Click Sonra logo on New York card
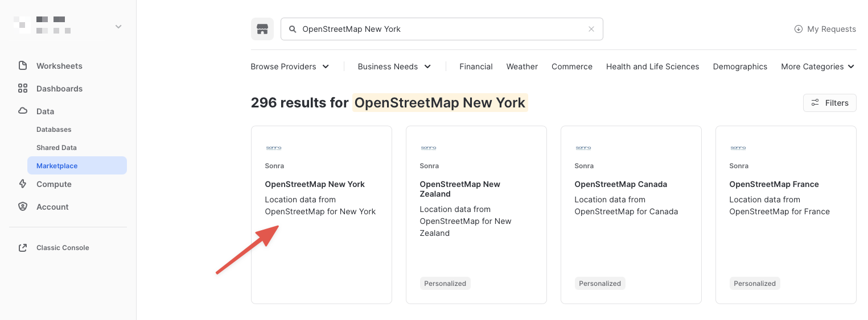This screenshot has width=868, height=320. [x=274, y=148]
